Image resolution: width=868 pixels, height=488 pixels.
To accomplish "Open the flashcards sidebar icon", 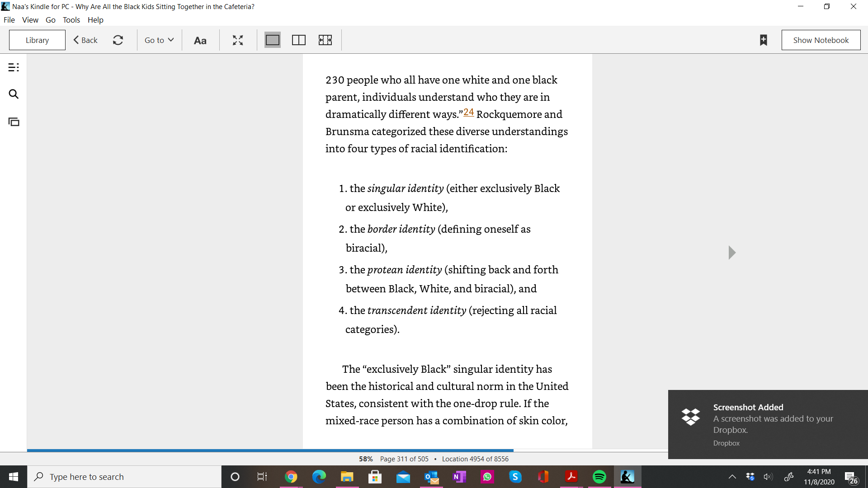I will point(14,122).
